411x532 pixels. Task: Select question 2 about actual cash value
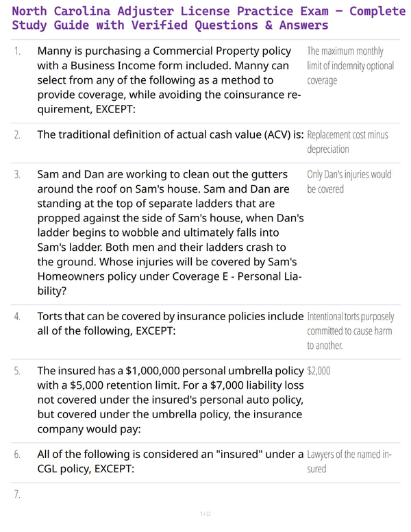pyautogui.click(x=171, y=134)
